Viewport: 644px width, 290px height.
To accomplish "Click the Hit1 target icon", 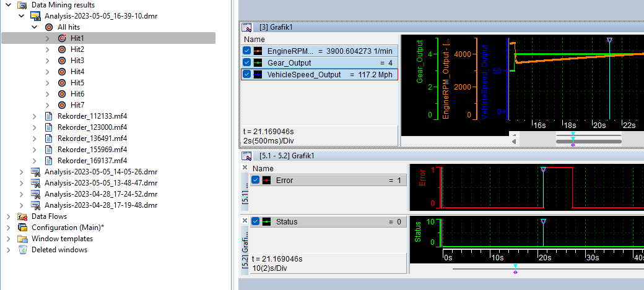I will 62,38.
